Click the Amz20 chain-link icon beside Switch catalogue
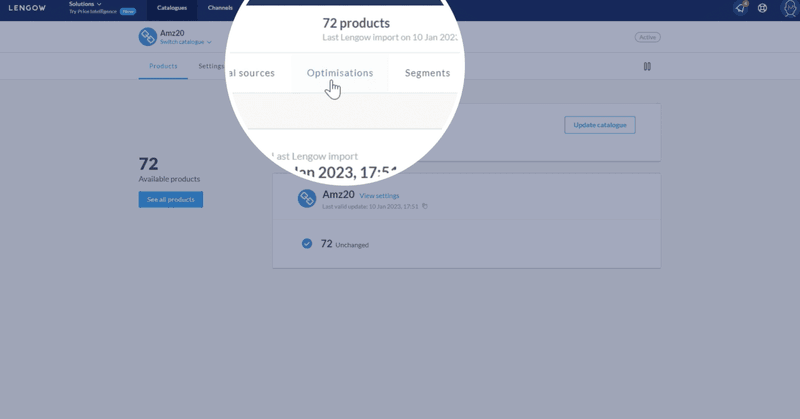This screenshot has height=419, width=800. click(147, 37)
